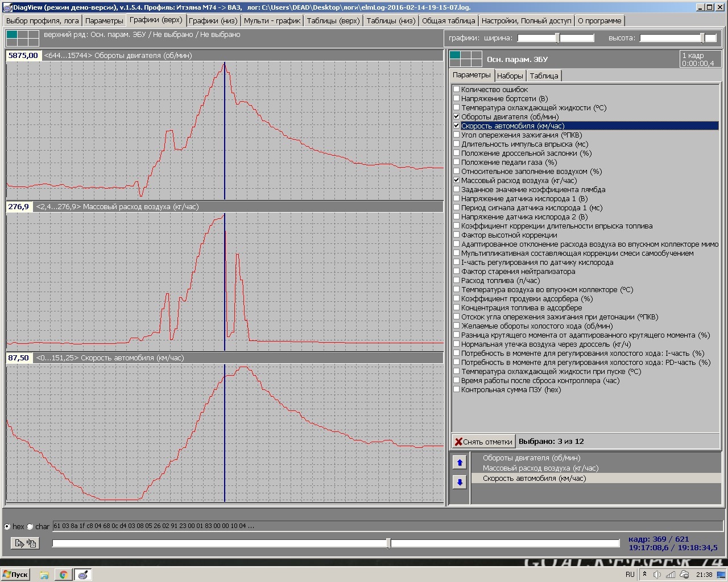728x582 pixels.
Task: Click 'Снять отметки' button
Action: [483, 442]
